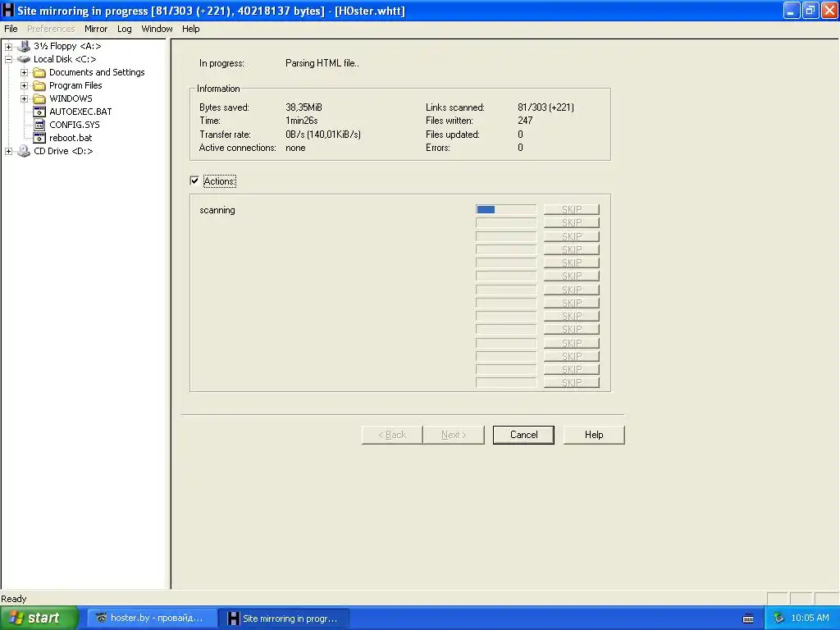Select the reboot.bat tree entry
840x630 pixels.
71,138
